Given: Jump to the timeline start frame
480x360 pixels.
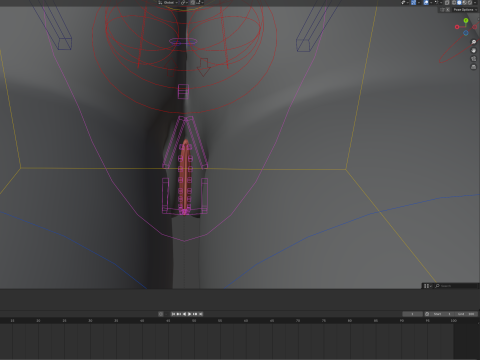Looking at the screenshot, I should pos(173,314).
